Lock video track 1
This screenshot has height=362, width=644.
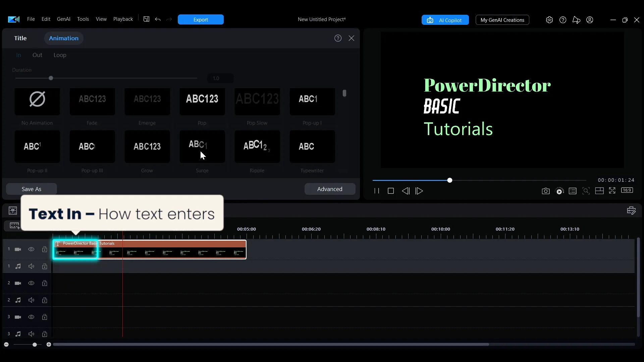pos(45,249)
